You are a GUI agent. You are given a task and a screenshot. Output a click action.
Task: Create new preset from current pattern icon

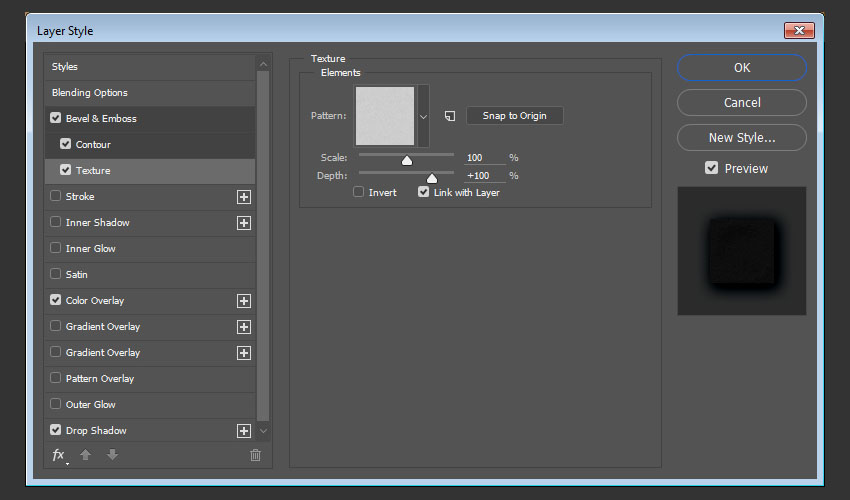click(x=450, y=116)
